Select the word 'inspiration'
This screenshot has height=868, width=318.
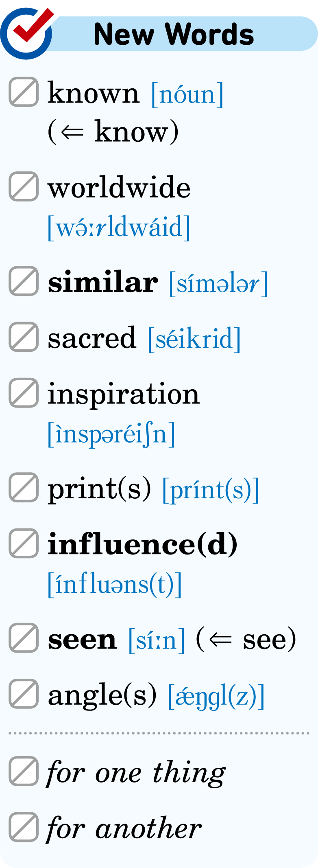click(x=124, y=395)
